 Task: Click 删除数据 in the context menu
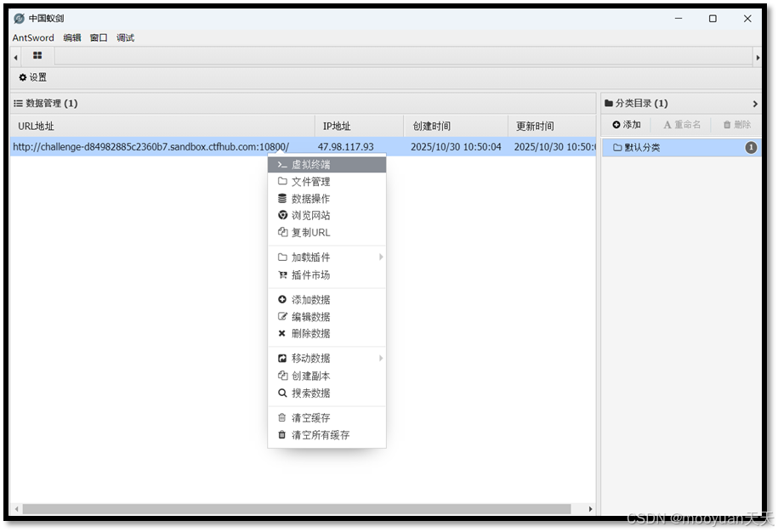coord(327,333)
